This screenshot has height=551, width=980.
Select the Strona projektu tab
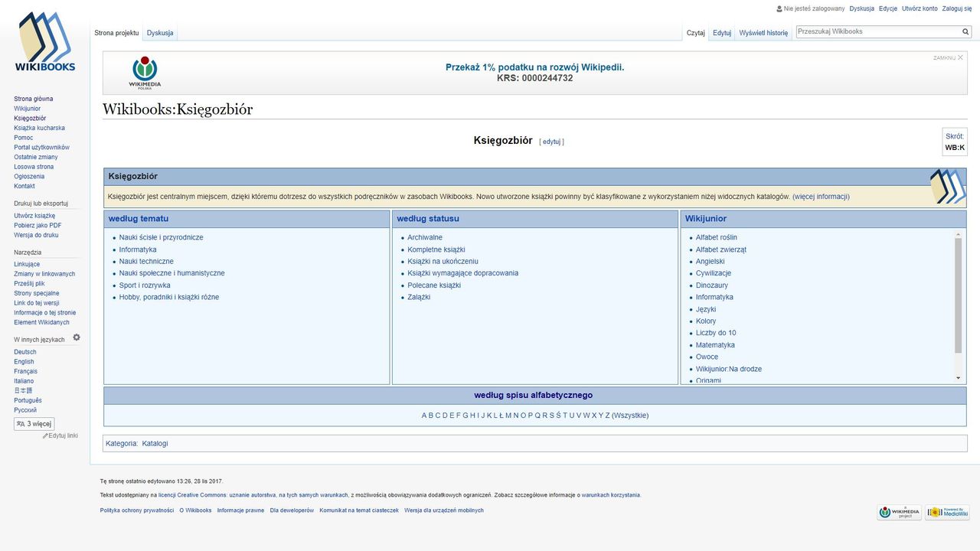[116, 33]
